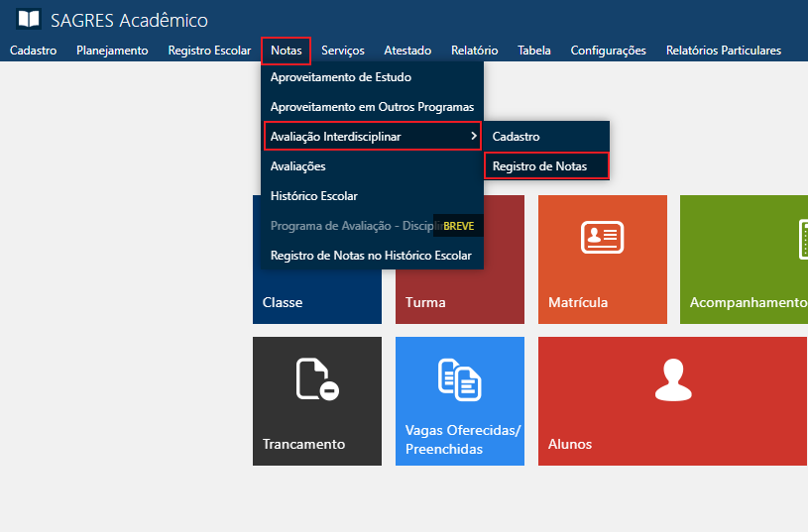Click the Alunos person silhouette icon
This screenshot has width=808, height=532.
pyautogui.click(x=672, y=379)
